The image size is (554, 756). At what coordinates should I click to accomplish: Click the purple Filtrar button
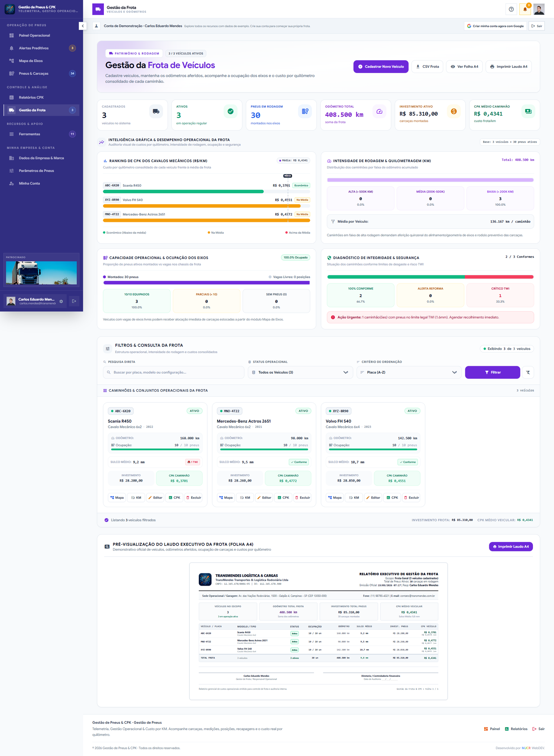[x=492, y=372]
